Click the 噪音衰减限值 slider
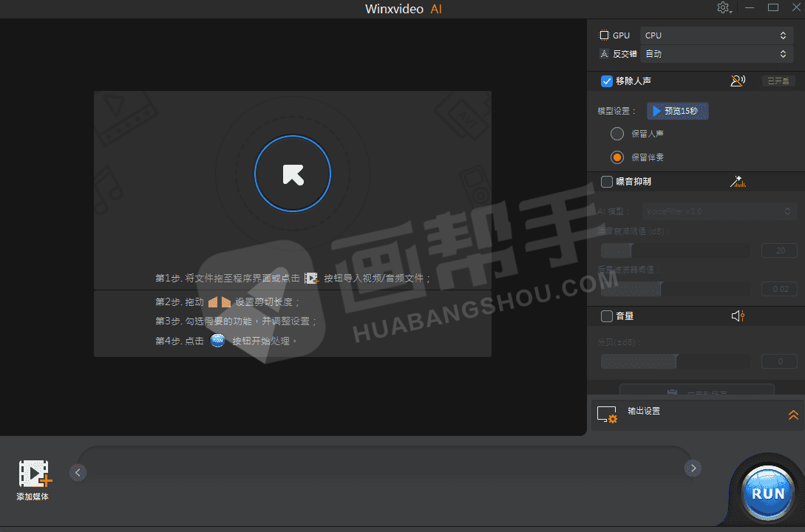Image resolution: width=805 pixels, height=532 pixels. point(675,251)
